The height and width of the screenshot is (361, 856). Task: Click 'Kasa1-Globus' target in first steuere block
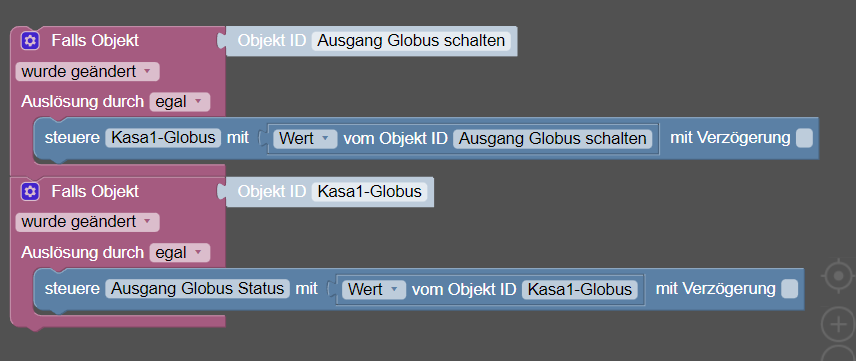tap(163, 138)
